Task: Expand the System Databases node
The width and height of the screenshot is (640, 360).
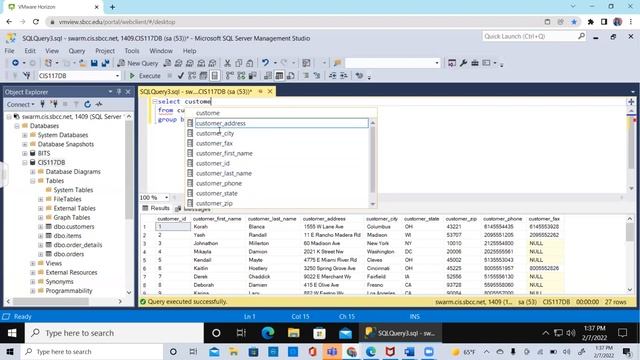Action: [x=24, y=135]
